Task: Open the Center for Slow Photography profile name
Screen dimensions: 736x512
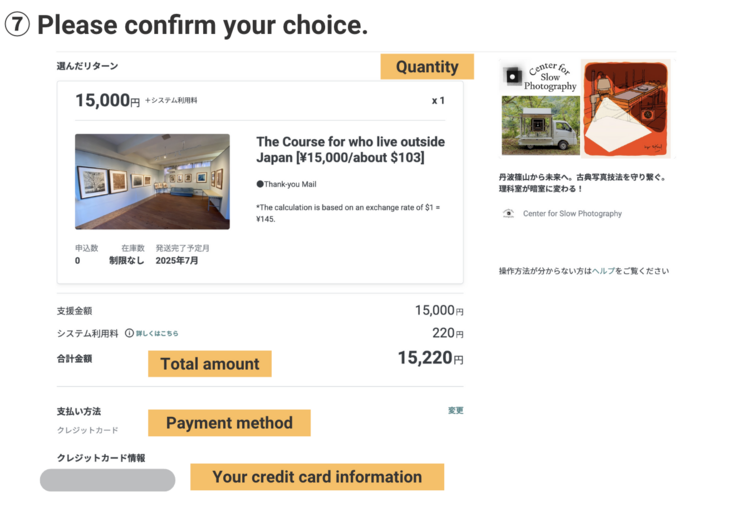Action: click(x=571, y=213)
